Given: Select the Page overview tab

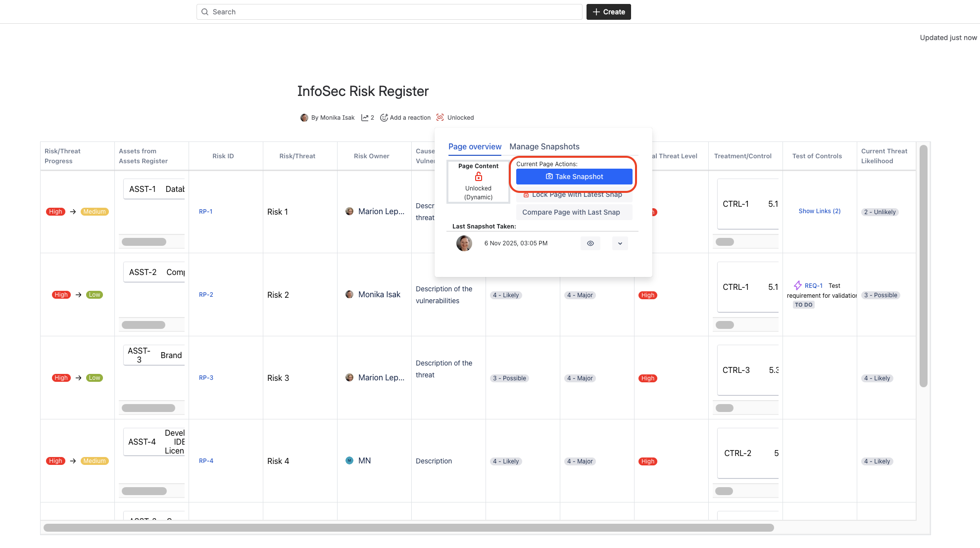Looking at the screenshot, I should (x=474, y=146).
